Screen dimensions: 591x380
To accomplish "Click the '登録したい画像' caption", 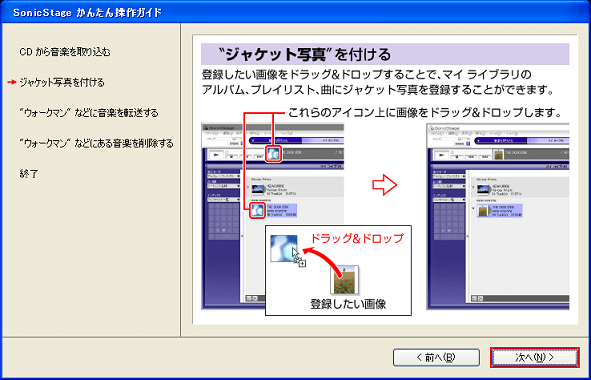I will coord(348,304).
